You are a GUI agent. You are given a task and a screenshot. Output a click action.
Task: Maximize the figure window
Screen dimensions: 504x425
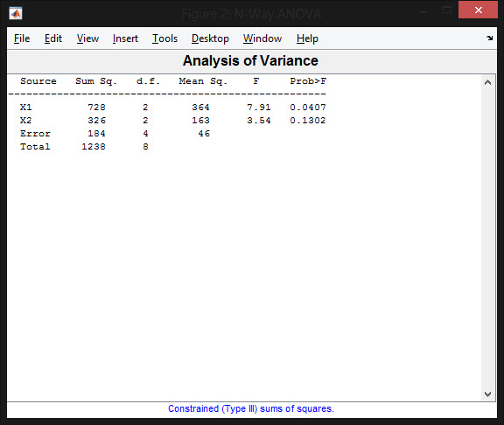pos(447,10)
